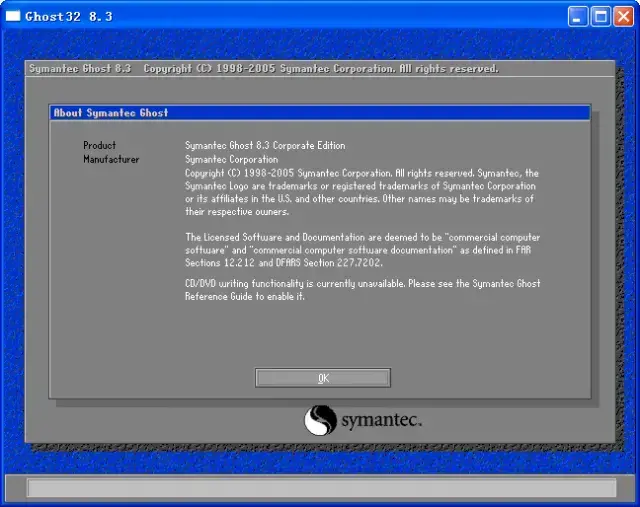
Task: Click the "CD/DVD writing functionality" notice line
Action: 362,283
